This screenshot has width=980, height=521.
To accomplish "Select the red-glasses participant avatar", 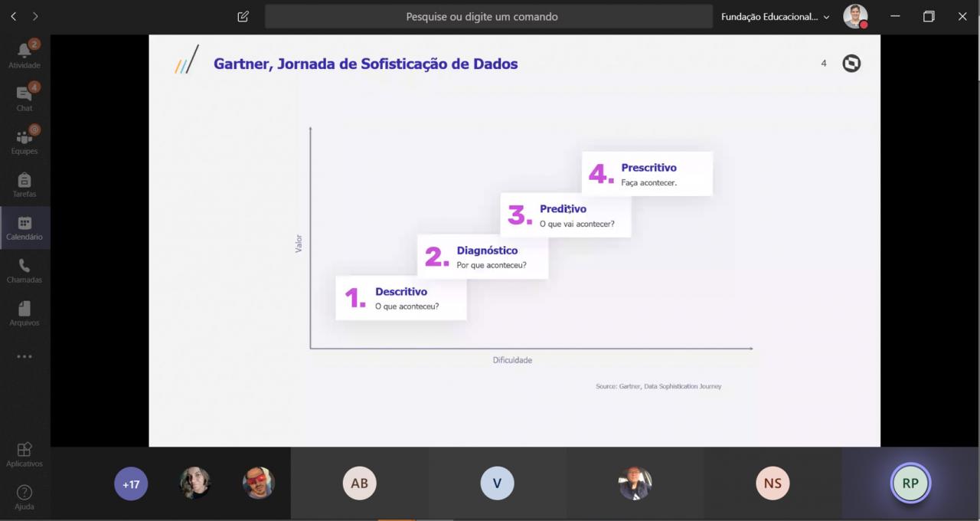I will [259, 483].
